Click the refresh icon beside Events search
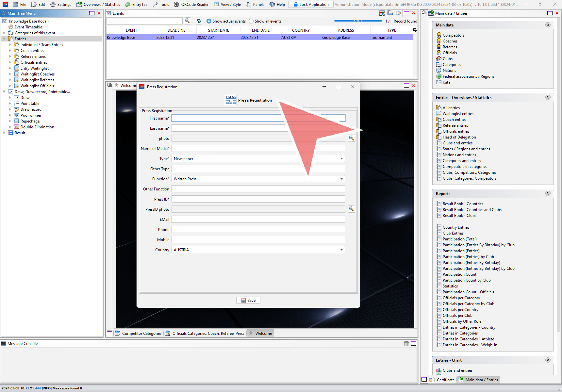The height and width of the screenshot is (392, 562). tap(199, 21)
